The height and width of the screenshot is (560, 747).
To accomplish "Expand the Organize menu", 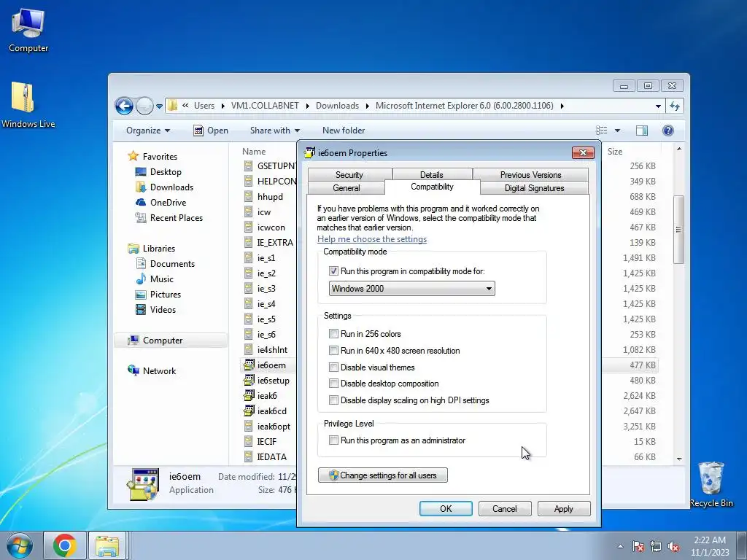I will 148,131.
